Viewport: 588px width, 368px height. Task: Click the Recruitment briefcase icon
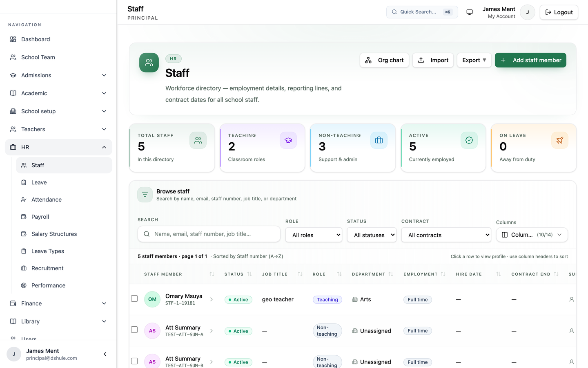(x=24, y=268)
